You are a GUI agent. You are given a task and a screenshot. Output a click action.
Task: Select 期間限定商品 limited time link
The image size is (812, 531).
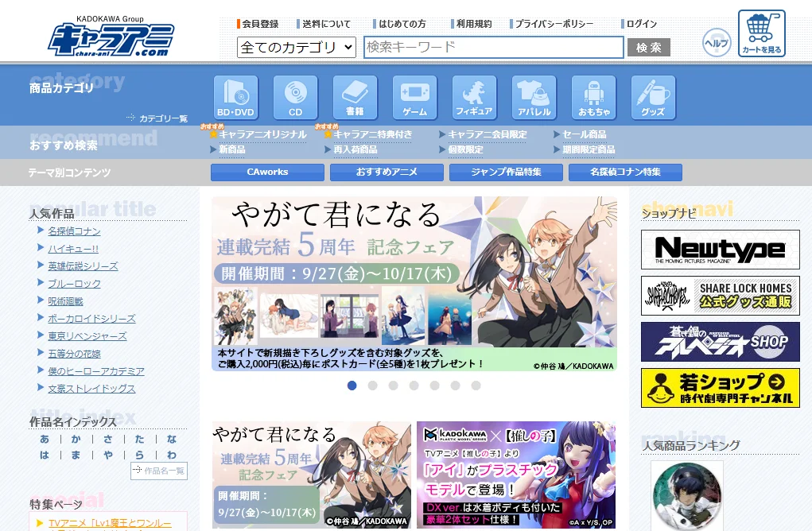589,149
